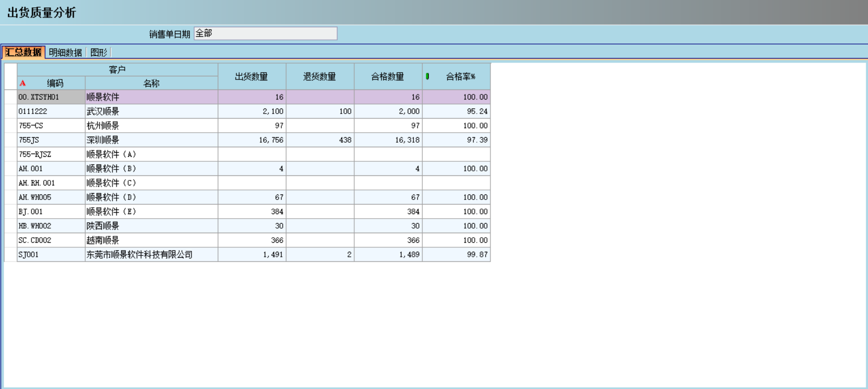
Task: Click the red sort indicator on 编码 column
Action: (23, 83)
